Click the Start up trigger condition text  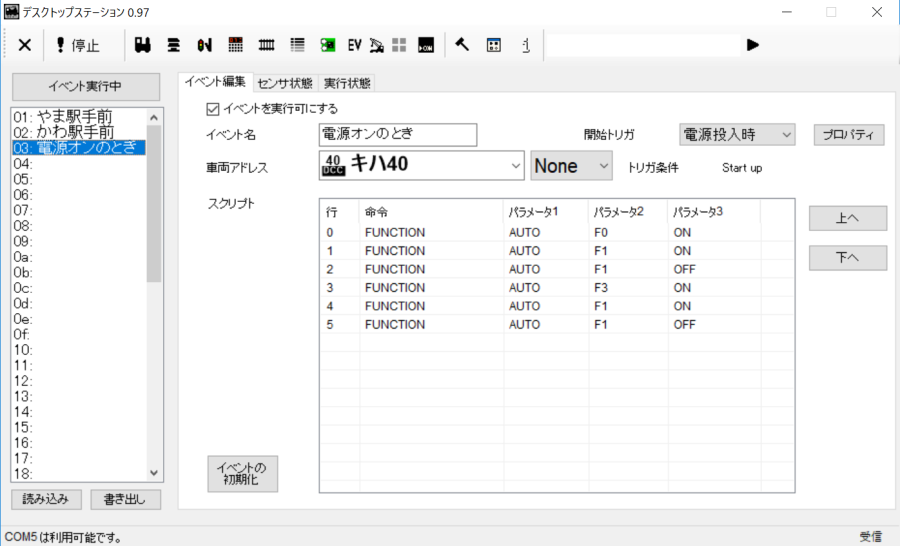(x=742, y=168)
